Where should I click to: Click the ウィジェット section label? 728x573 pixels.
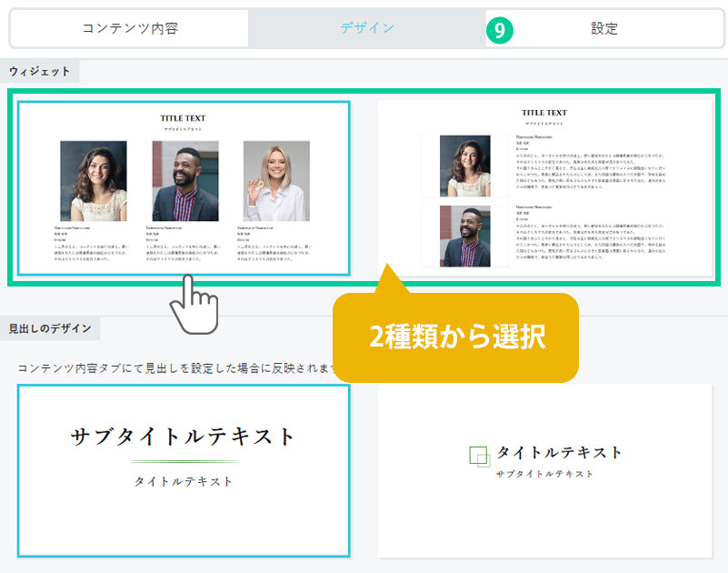tap(40, 71)
